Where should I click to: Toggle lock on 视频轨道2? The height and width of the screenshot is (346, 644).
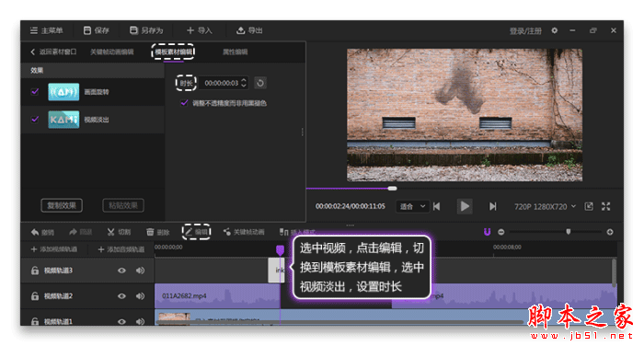[35, 296]
